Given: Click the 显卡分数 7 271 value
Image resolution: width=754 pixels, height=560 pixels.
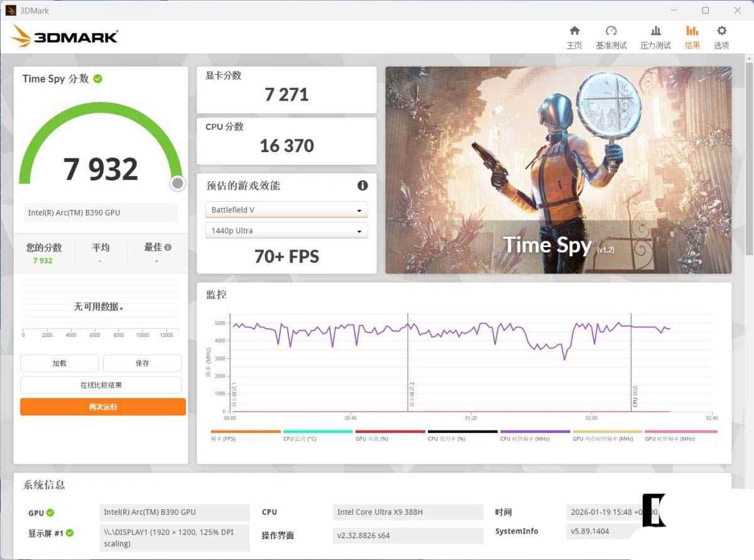Looking at the screenshot, I should tap(287, 95).
